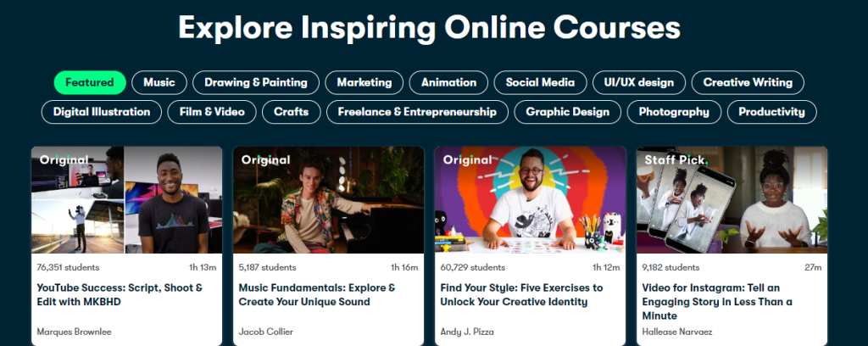
Task: Open the Drawing & Painting category
Action: point(256,82)
